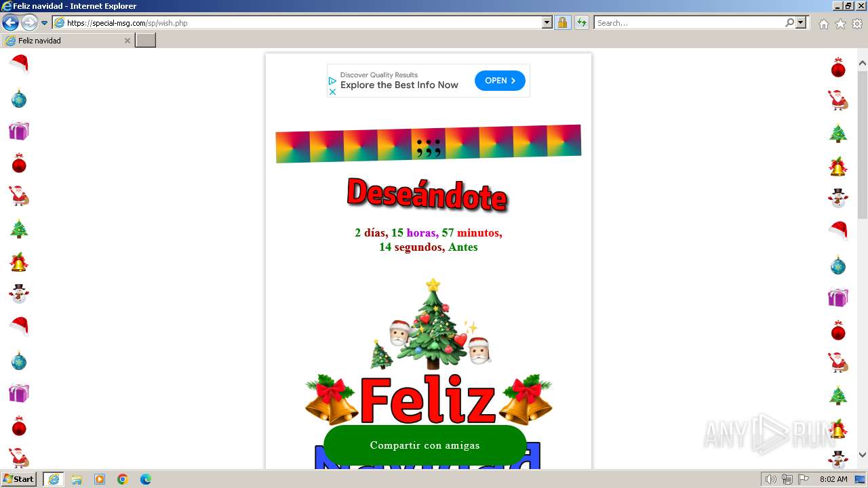This screenshot has width=868, height=488.
Task: Click the magnifier search icon
Action: [x=789, y=22]
